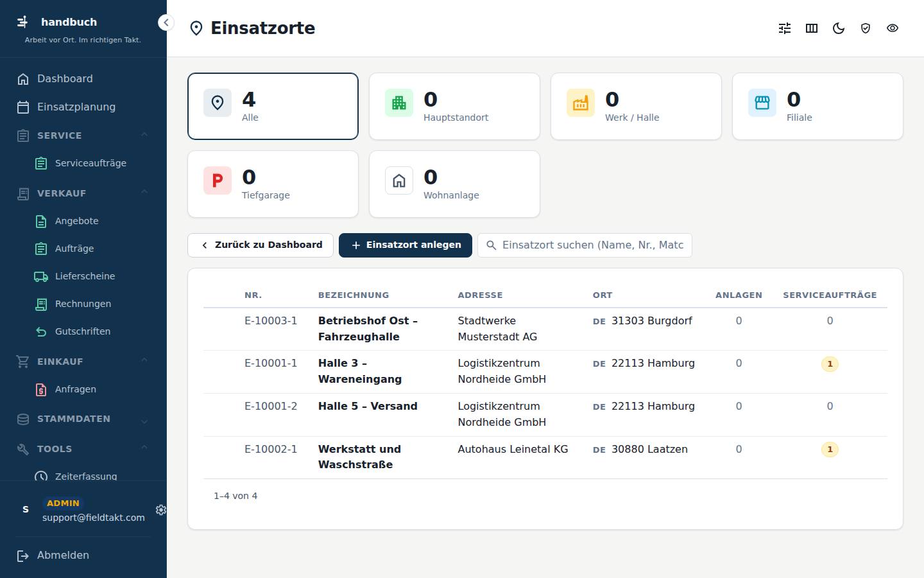Click service order badge for Halle 3 – Wareneingang
924x578 pixels.
coord(830,364)
